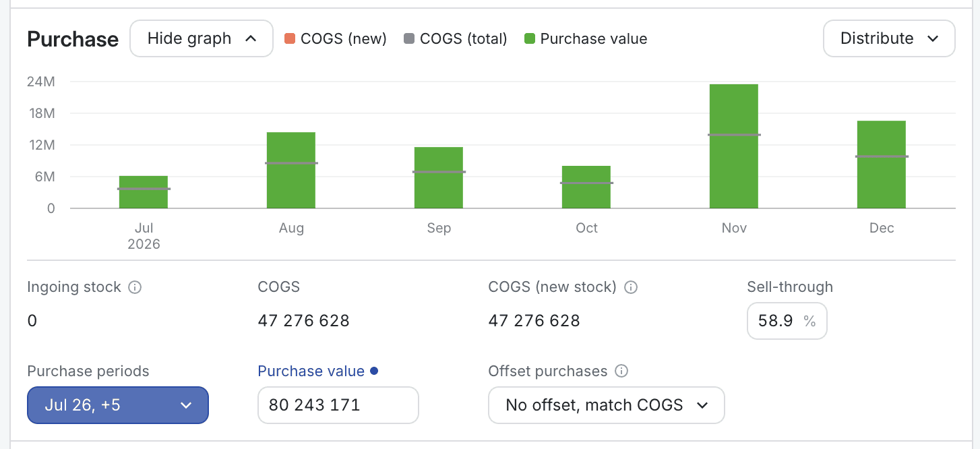
Task: Click the COGS (new stock) info icon
Action: coord(631,288)
